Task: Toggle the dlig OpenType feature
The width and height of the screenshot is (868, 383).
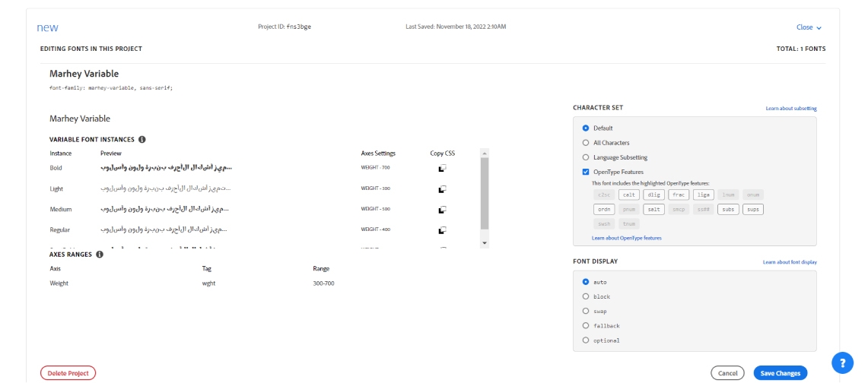Action: tap(653, 195)
